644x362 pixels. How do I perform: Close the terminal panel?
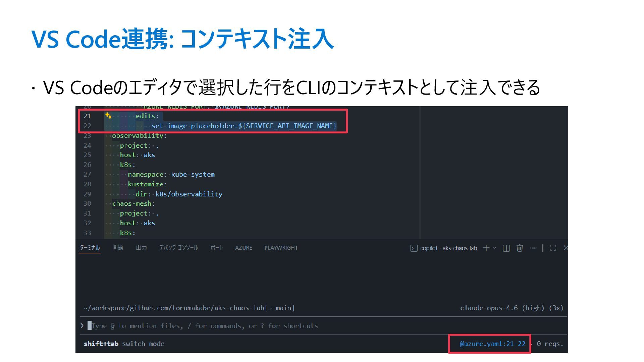pos(566,248)
